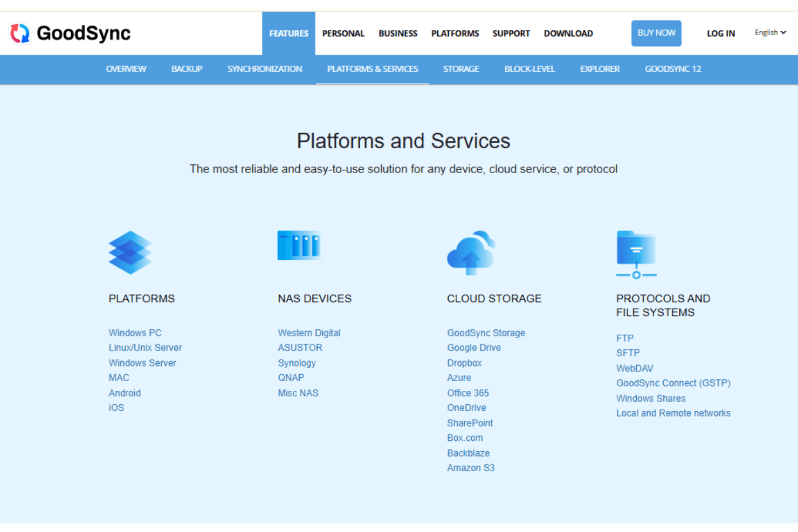Image resolution: width=798 pixels, height=532 pixels.
Task: Open the Support menu item
Action: click(511, 33)
